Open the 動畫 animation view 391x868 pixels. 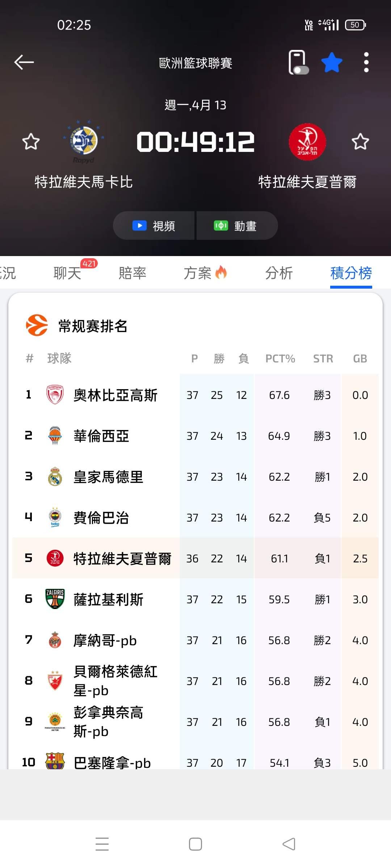pyautogui.click(x=237, y=226)
